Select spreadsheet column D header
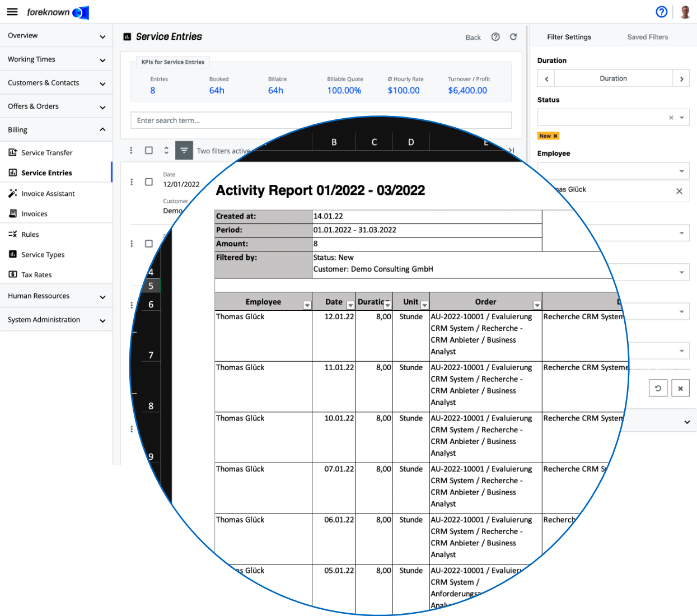The image size is (697, 616). (x=411, y=142)
